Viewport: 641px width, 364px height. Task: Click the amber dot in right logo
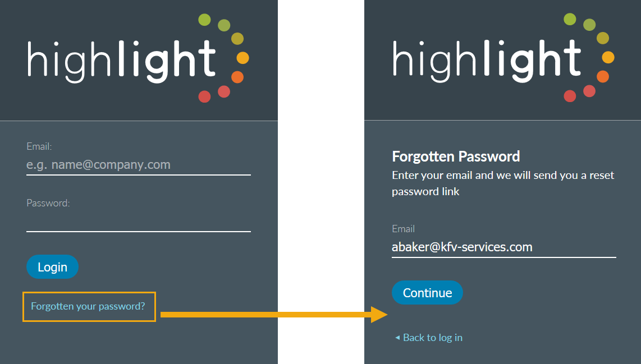pyautogui.click(x=608, y=57)
